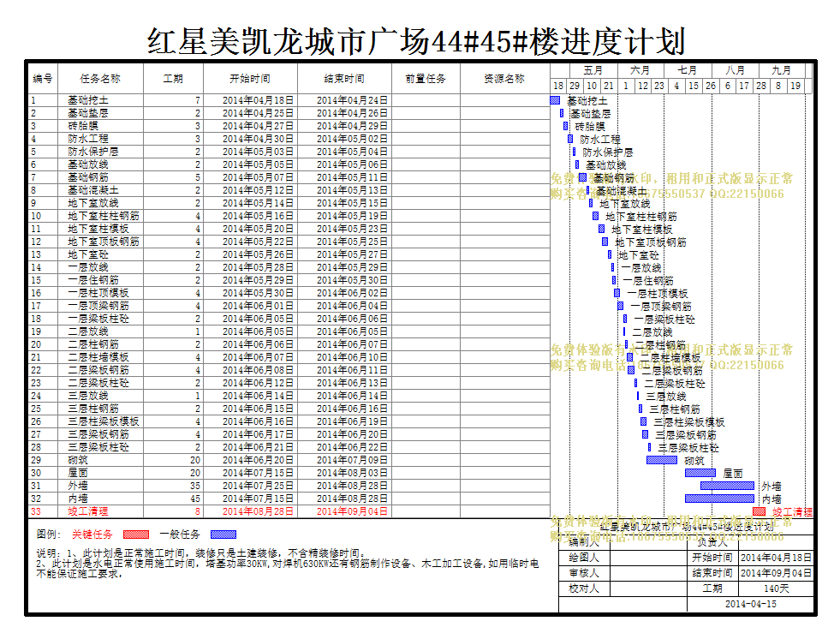Click the blue Gantt bar for 砌筑

[x=662, y=460]
